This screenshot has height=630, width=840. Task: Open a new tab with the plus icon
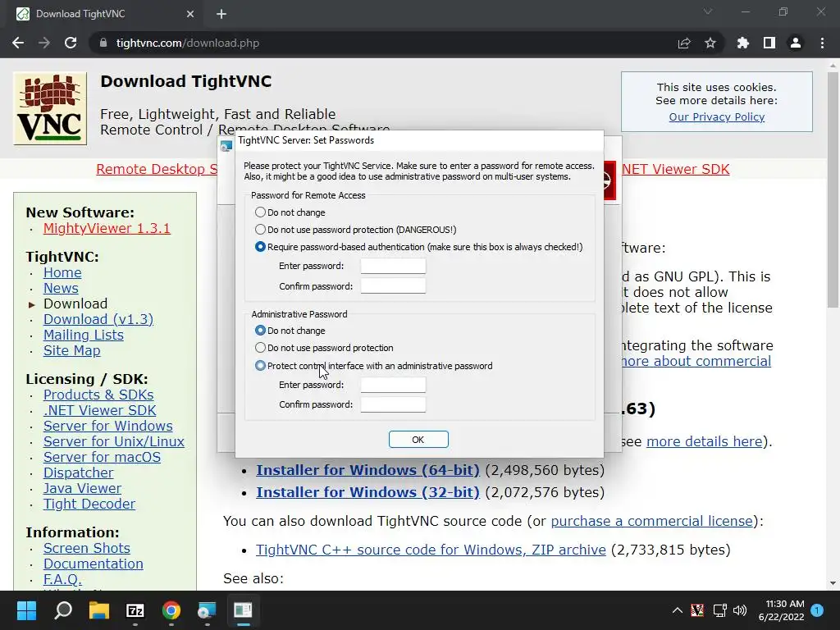pyautogui.click(x=221, y=14)
